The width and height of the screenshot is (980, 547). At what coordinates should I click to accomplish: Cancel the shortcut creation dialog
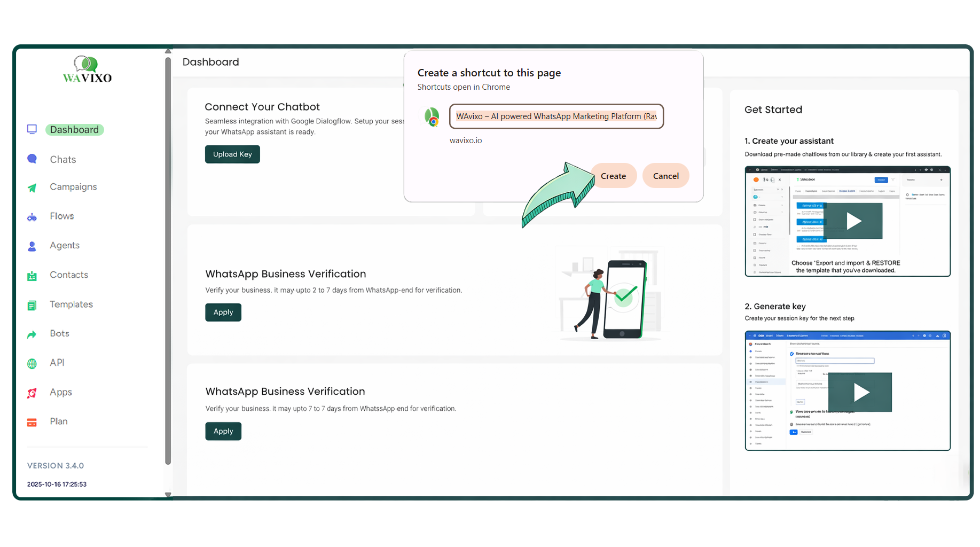(665, 176)
